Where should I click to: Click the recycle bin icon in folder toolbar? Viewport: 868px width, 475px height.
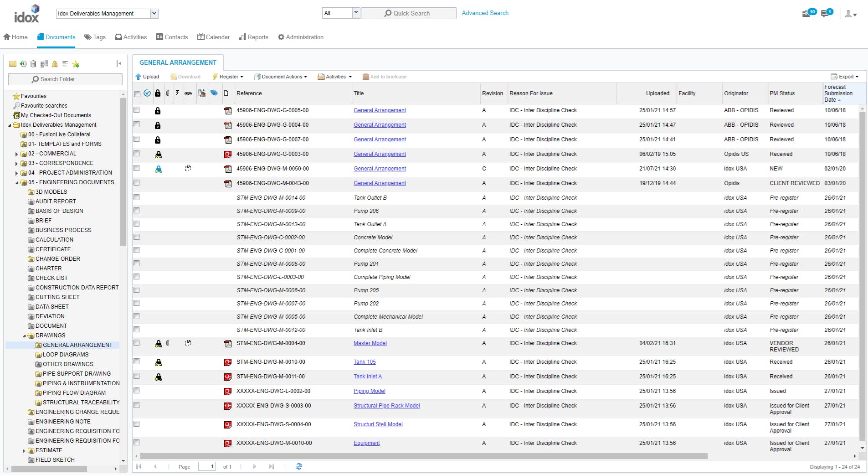click(x=33, y=64)
